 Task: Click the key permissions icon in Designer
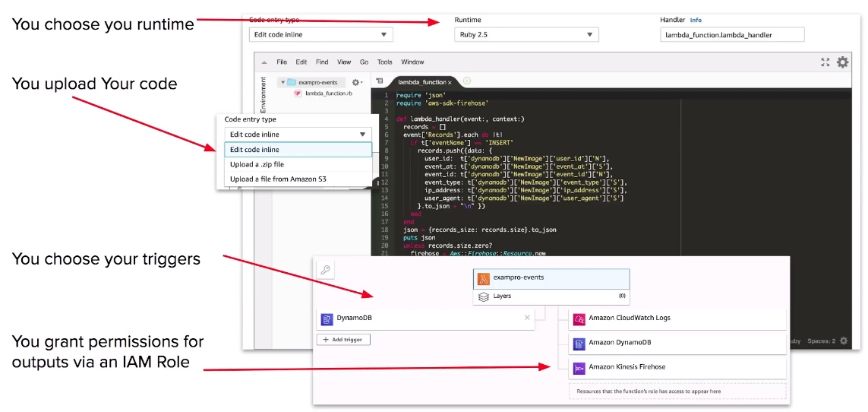pyautogui.click(x=326, y=271)
